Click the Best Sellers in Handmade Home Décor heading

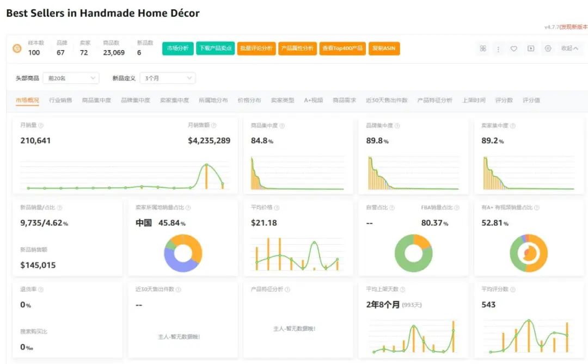(x=103, y=13)
